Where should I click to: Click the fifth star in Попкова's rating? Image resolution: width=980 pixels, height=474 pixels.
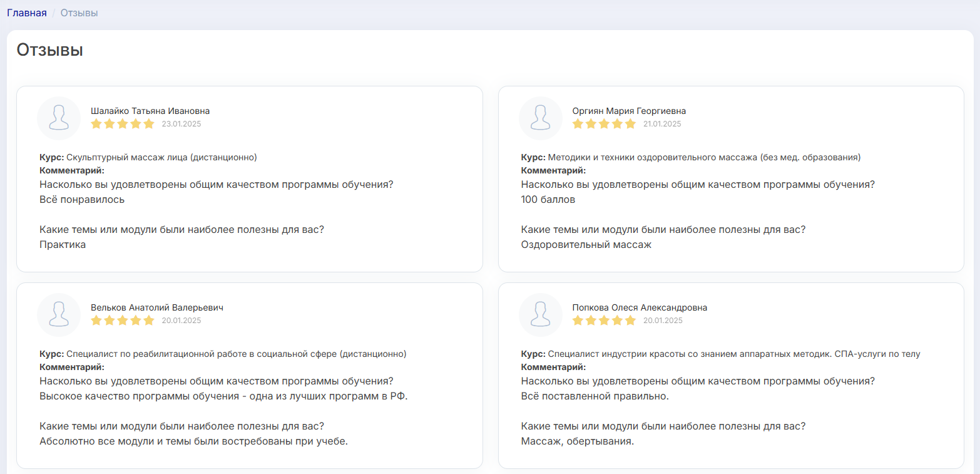pos(630,321)
